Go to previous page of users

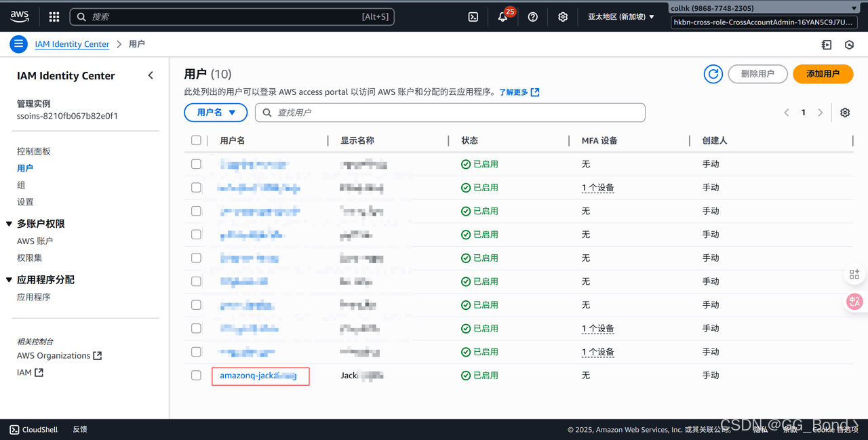pos(787,113)
